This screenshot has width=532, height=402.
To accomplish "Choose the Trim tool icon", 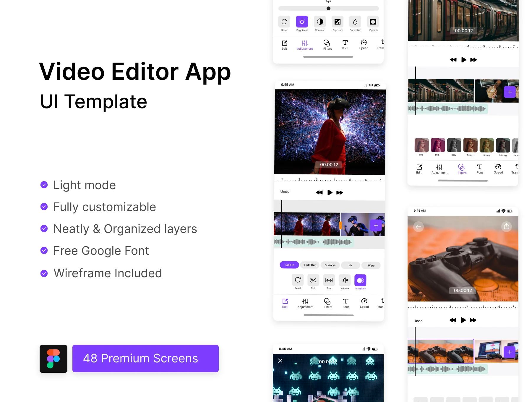I will (x=329, y=280).
